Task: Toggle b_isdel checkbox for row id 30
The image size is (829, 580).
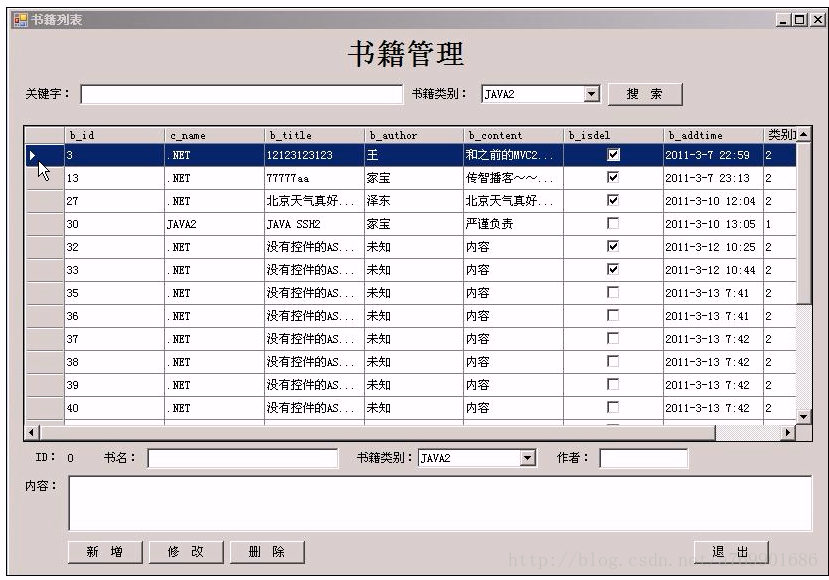Action: tap(613, 224)
